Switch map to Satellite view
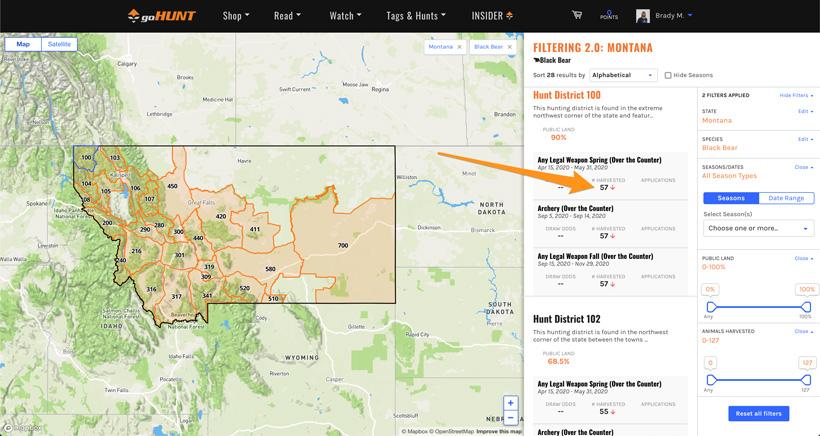 point(59,45)
